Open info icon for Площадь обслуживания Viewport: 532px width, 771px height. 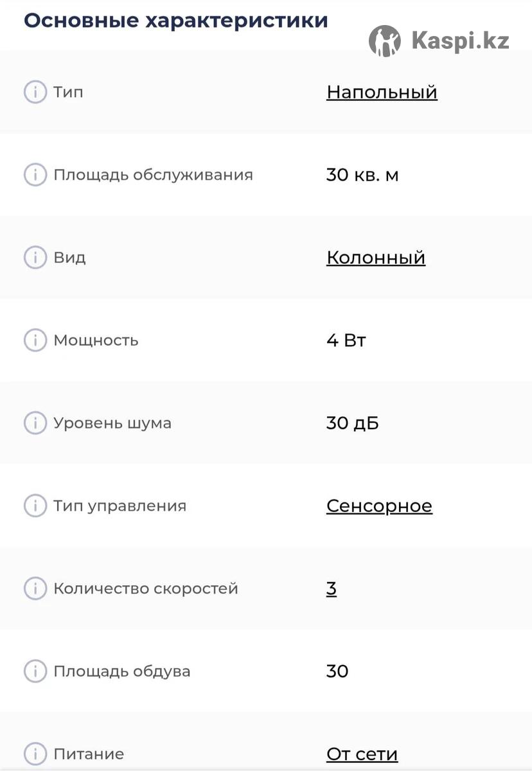click(x=35, y=175)
